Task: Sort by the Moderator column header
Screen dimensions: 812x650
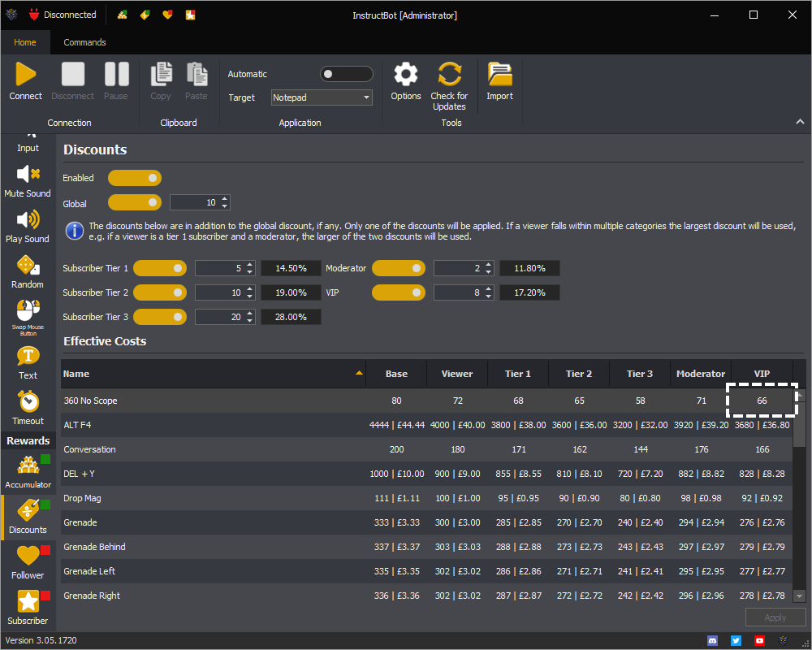Action: (x=701, y=374)
